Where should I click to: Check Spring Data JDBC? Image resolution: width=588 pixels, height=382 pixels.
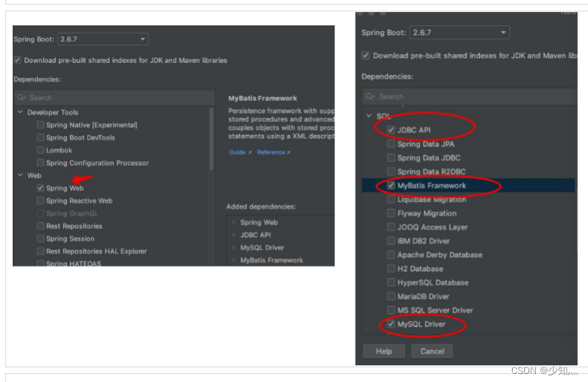tap(390, 158)
